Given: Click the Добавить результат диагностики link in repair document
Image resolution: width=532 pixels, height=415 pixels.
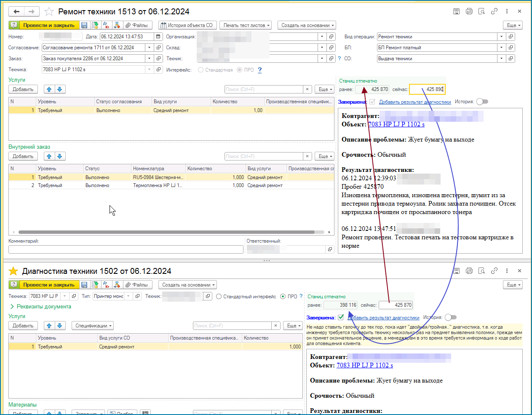Looking at the screenshot, I should (414, 102).
